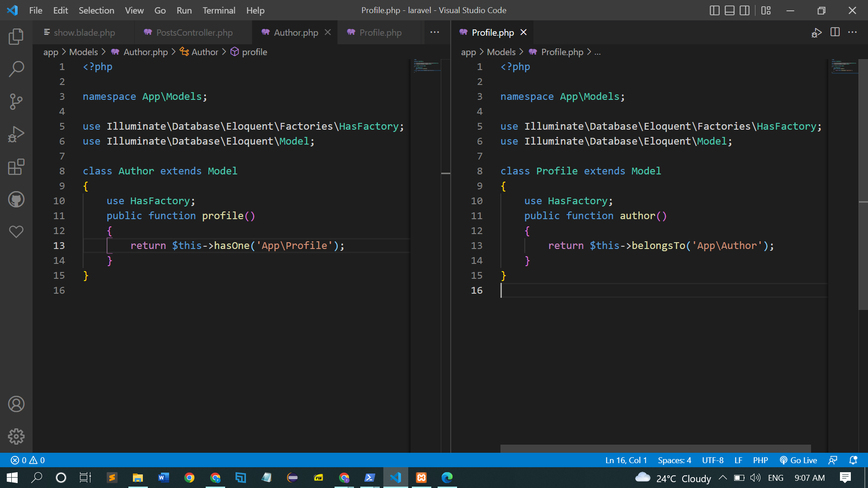The image size is (868, 488).
Task: Open the Terminal menu
Action: click(x=219, y=10)
